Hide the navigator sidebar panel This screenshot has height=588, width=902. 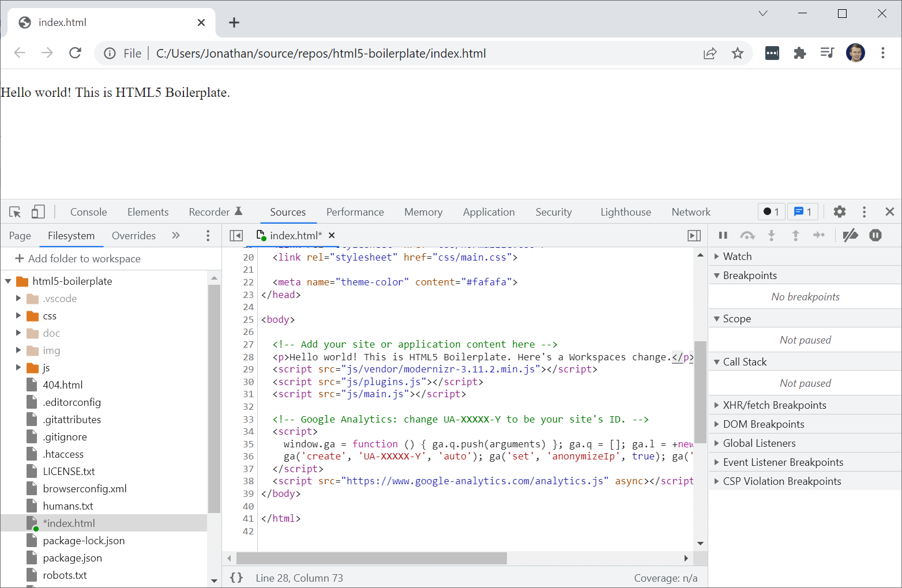[236, 235]
